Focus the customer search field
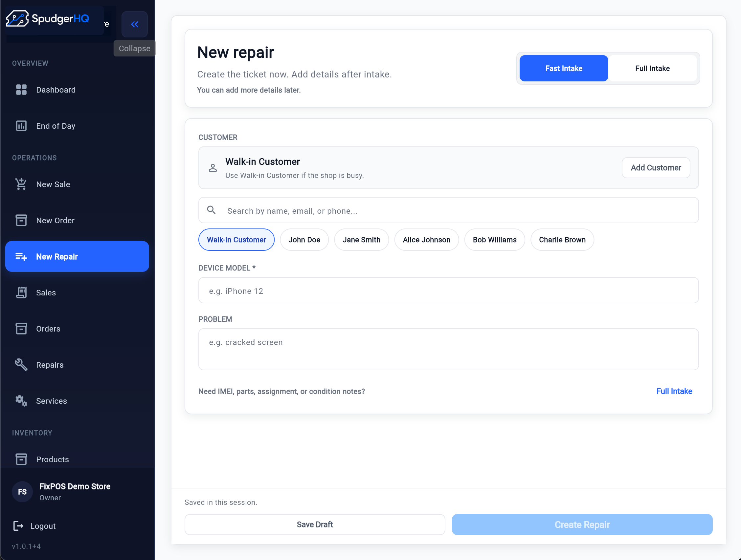 click(x=449, y=210)
